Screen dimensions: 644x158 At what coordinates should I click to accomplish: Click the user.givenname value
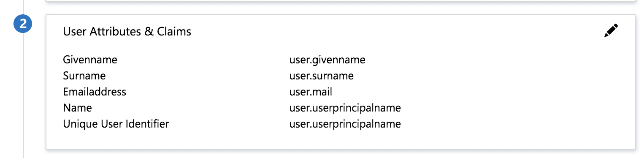(327, 60)
